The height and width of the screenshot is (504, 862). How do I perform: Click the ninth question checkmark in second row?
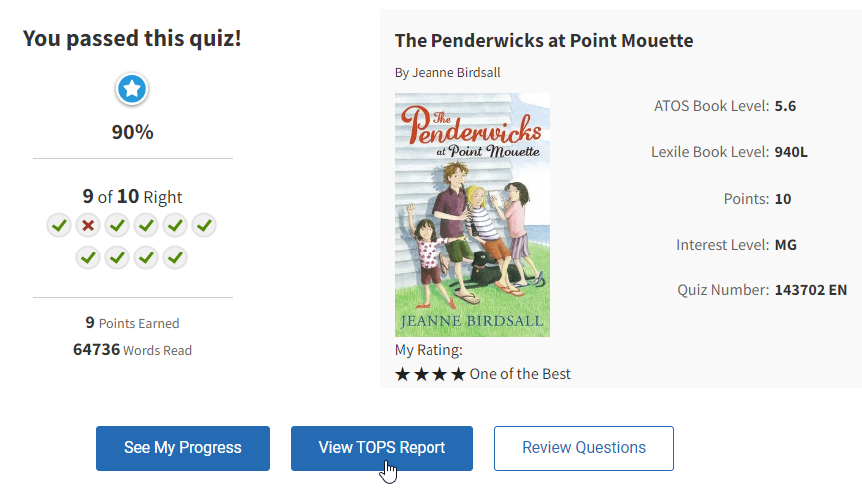146,257
